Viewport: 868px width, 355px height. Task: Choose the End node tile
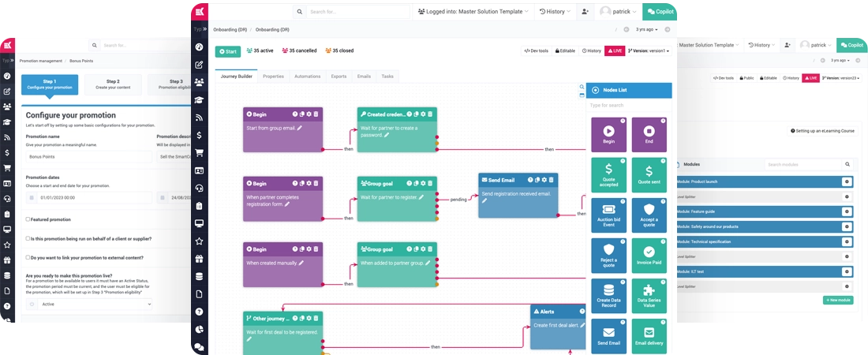click(649, 134)
